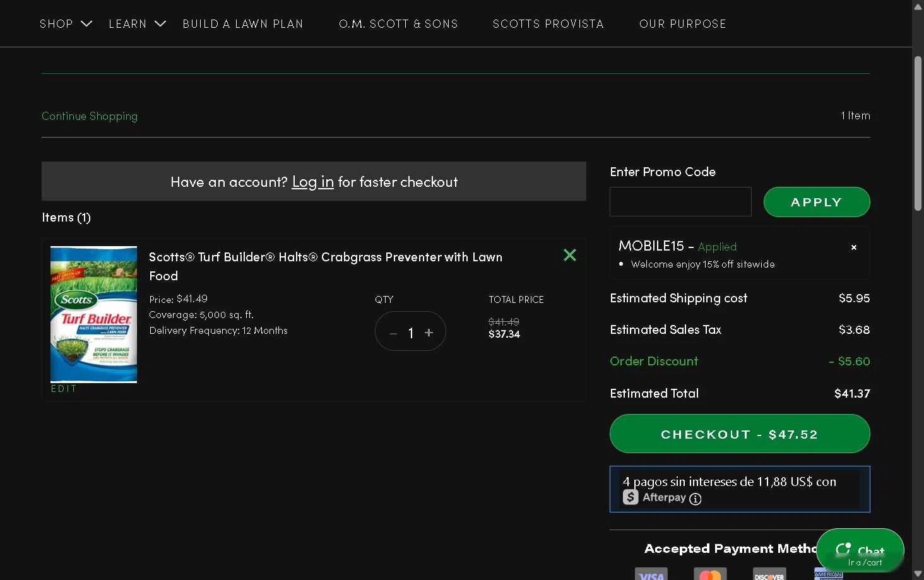
Task: Go to O.M. Scott & Sons
Action: 398,23
